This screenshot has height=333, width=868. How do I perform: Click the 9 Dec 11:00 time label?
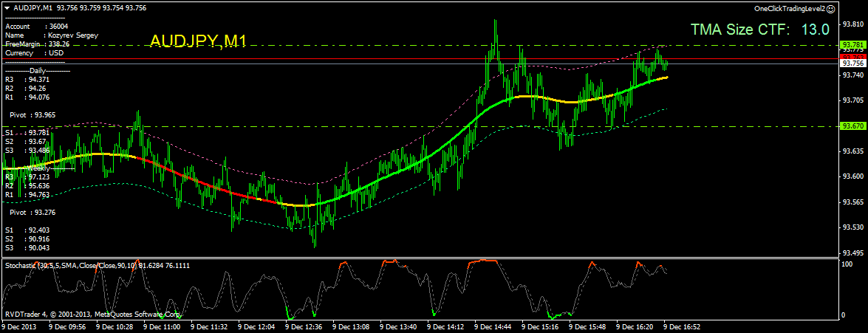[163, 328]
